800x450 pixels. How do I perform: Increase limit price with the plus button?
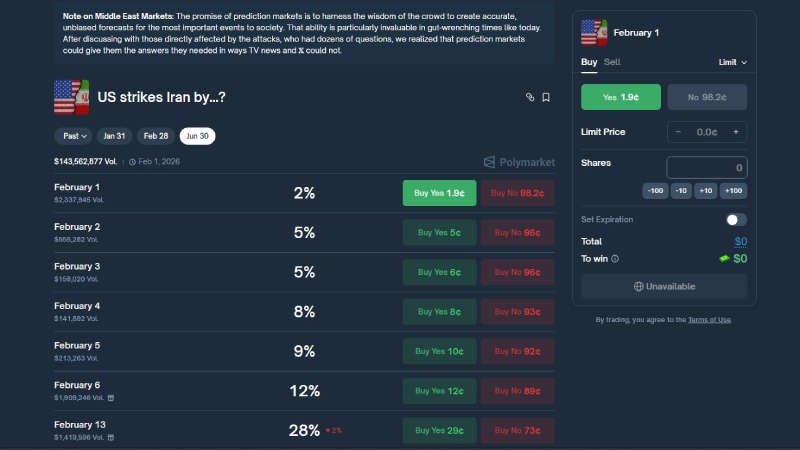(x=736, y=131)
